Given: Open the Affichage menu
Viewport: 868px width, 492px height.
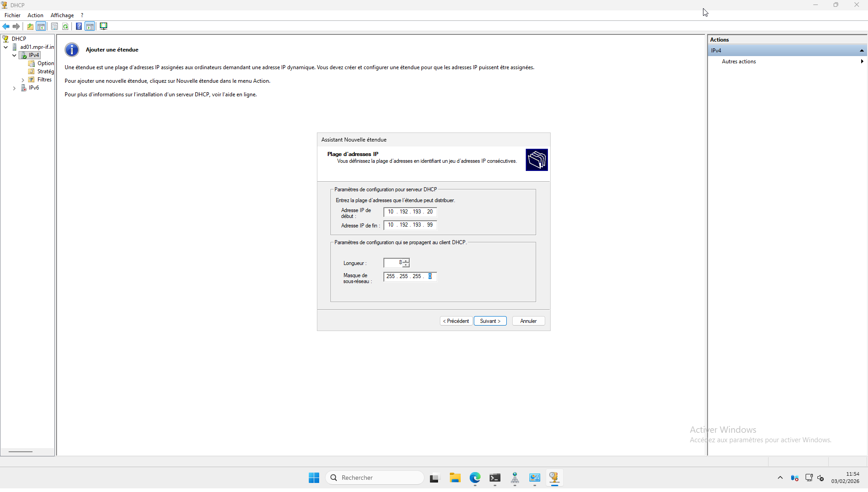Looking at the screenshot, I should [x=62, y=15].
